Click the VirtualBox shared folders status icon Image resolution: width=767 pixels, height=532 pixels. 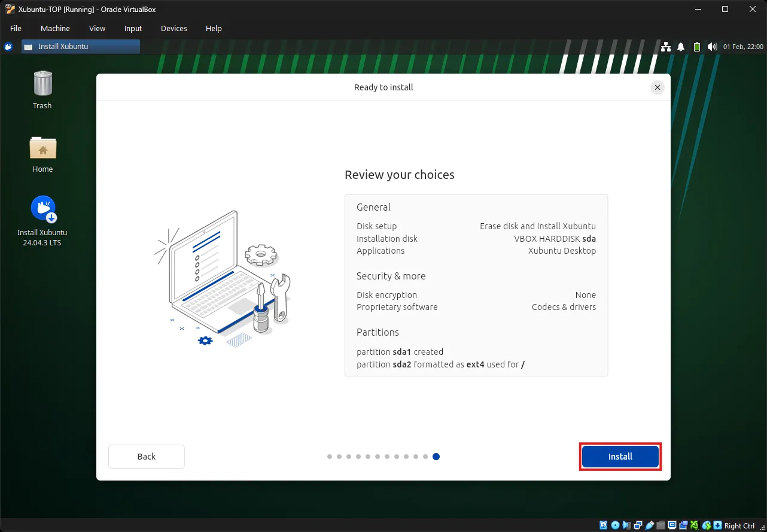tap(661, 525)
